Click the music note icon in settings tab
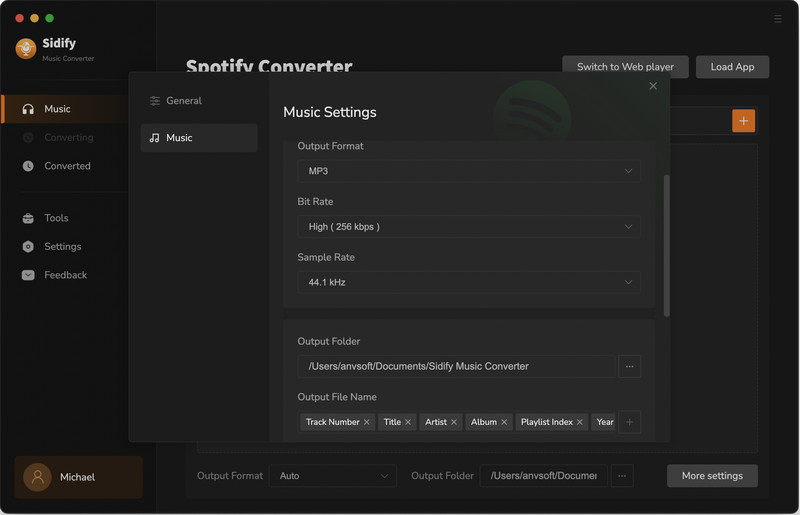 point(155,138)
